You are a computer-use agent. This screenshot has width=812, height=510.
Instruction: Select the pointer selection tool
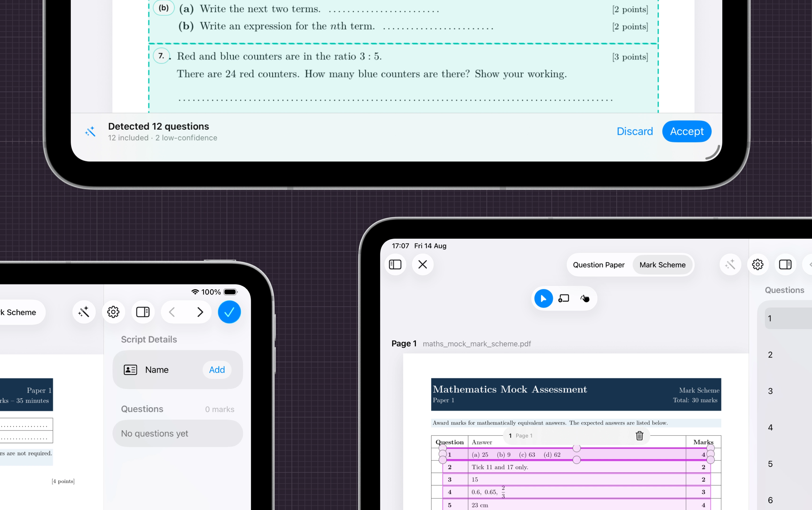[543, 298]
